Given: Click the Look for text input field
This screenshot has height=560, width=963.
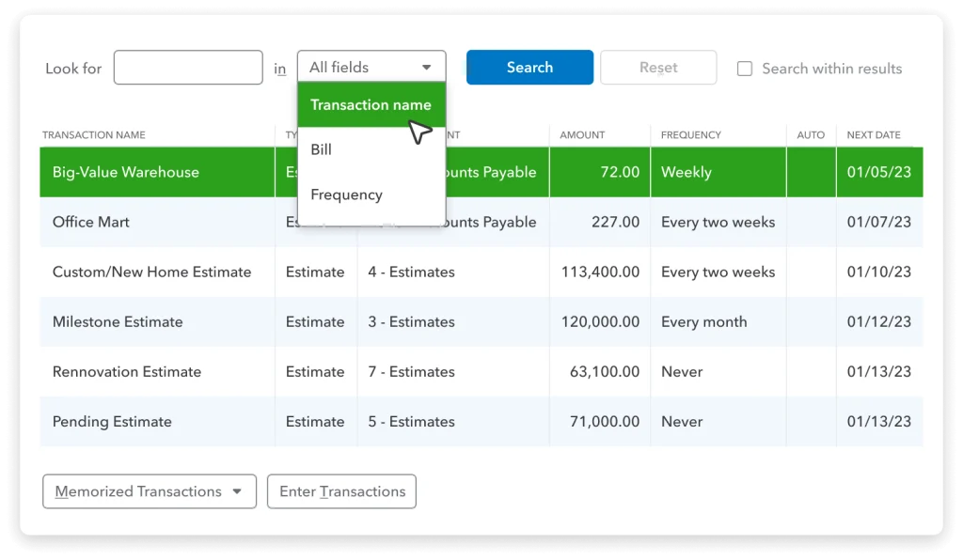Looking at the screenshot, I should click(188, 68).
